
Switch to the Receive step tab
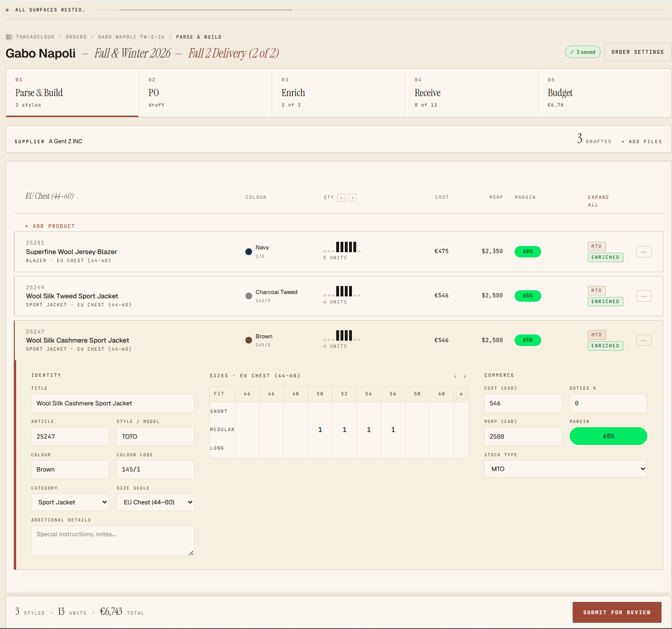[472, 93]
